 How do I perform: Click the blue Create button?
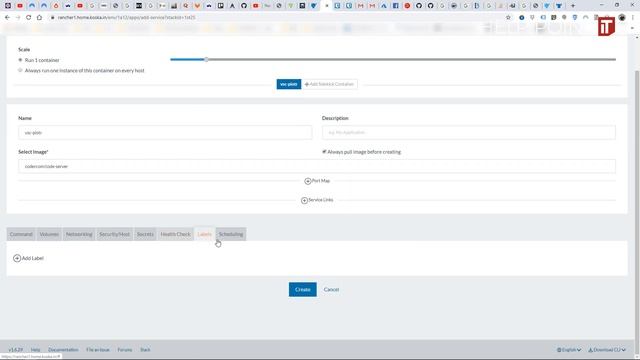coord(302,289)
